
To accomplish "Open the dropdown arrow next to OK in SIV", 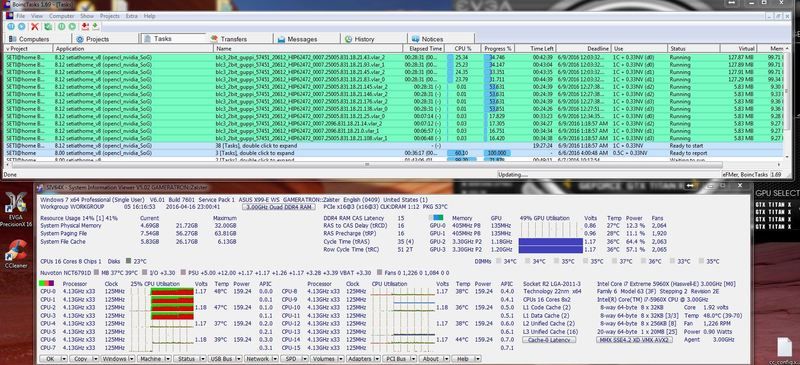I will [64, 359].
